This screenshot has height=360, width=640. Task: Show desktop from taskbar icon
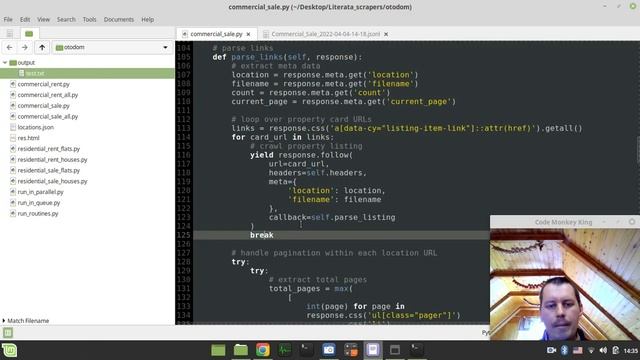coord(218,350)
